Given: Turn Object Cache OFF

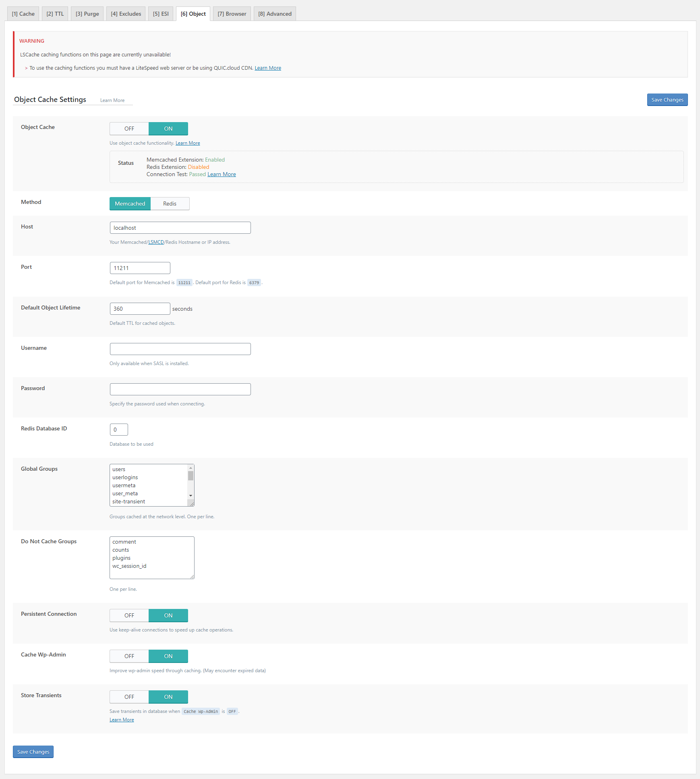Looking at the screenshot, I should [129, 129].
